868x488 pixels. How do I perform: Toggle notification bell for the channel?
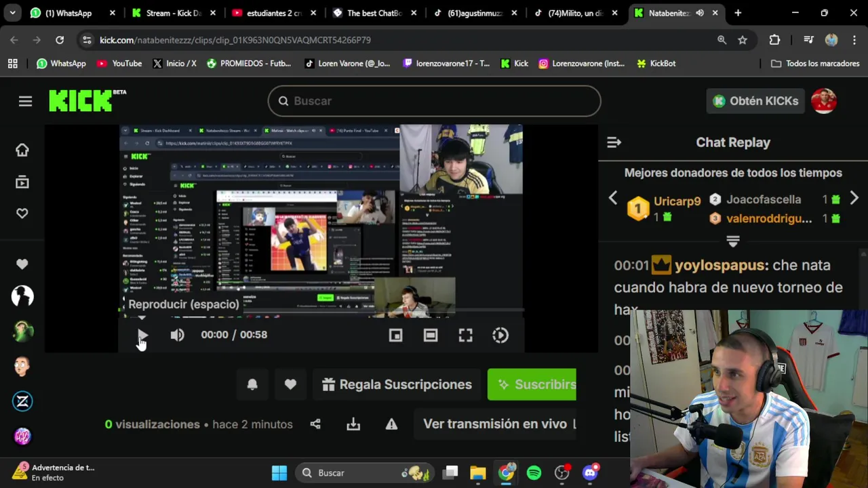click(252, 384)
